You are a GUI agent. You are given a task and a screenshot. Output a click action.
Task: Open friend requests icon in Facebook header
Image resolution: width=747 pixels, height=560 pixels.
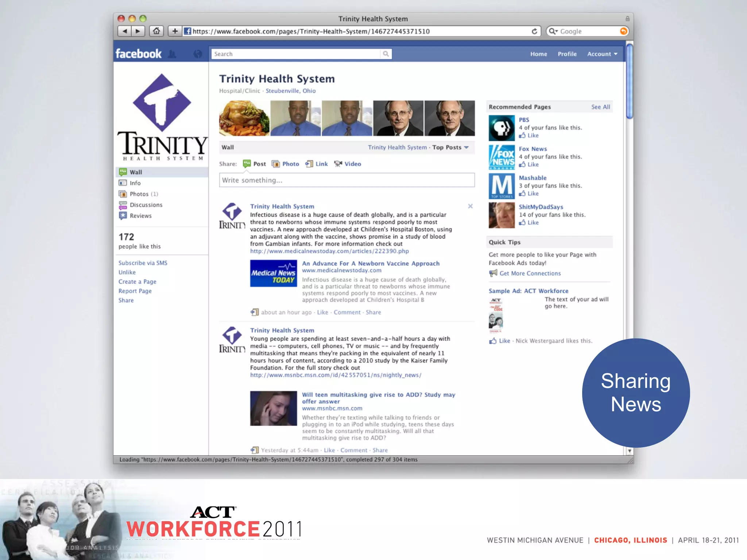(x=172, y=54)
